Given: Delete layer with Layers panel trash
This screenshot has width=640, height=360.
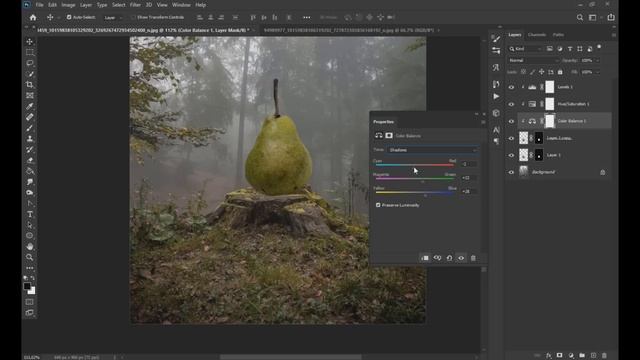Looking at the screenshot, I should point(604,356).
